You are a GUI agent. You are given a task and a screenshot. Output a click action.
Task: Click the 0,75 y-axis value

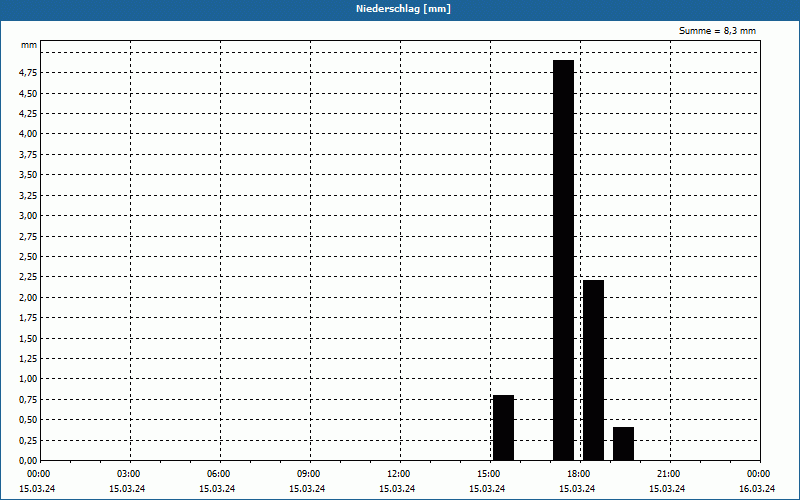pos(28,399)
